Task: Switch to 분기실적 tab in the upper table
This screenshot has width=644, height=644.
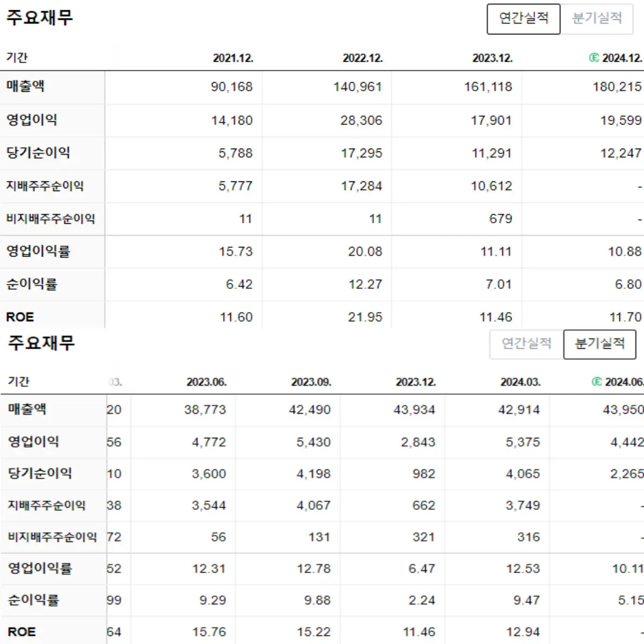Action: click(597, 19)
